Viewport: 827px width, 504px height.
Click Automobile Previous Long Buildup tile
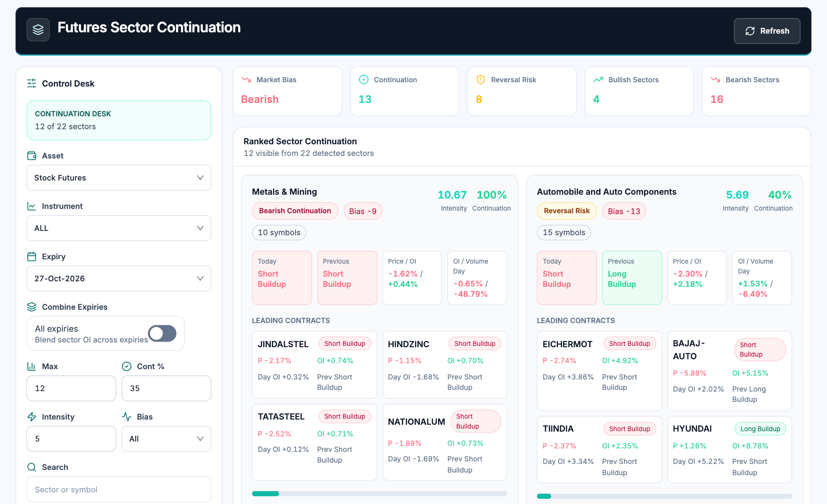point(632,278)
